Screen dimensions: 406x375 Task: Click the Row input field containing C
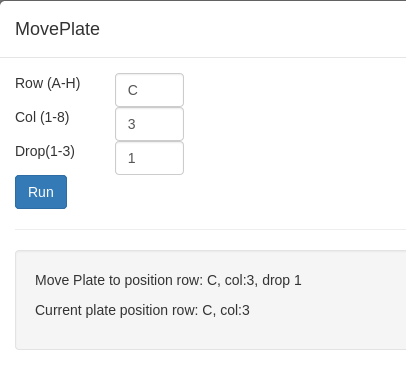point(149,90)
